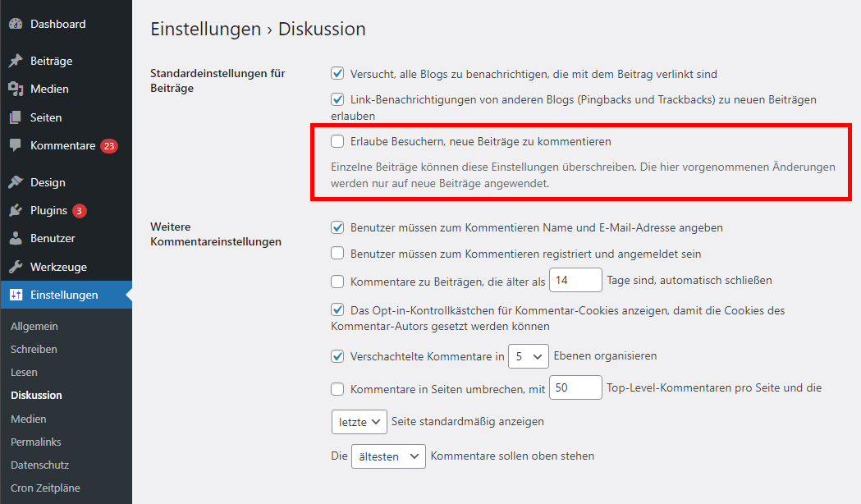Click the Werkzeuge wrench icon

click(x=16, y=267)
